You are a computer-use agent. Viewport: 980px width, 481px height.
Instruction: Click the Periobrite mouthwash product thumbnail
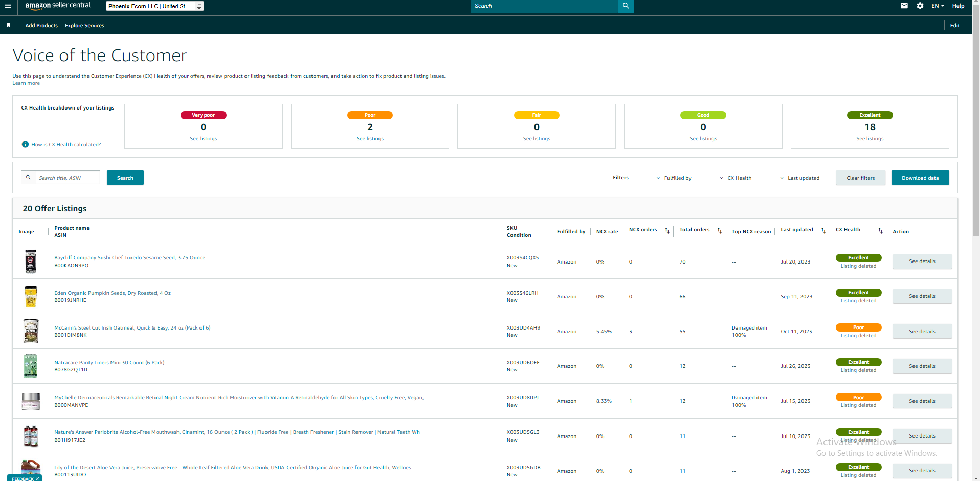tap(31, 436)
